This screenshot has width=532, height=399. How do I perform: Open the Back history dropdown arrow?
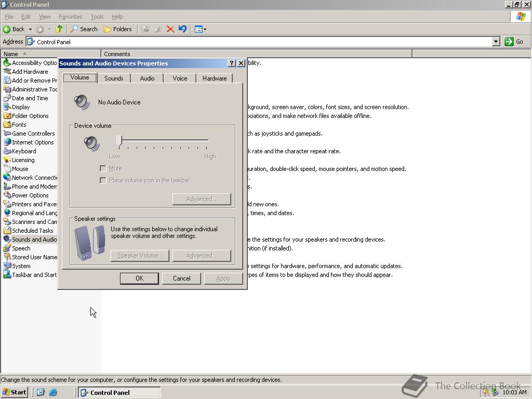[30, 29]
